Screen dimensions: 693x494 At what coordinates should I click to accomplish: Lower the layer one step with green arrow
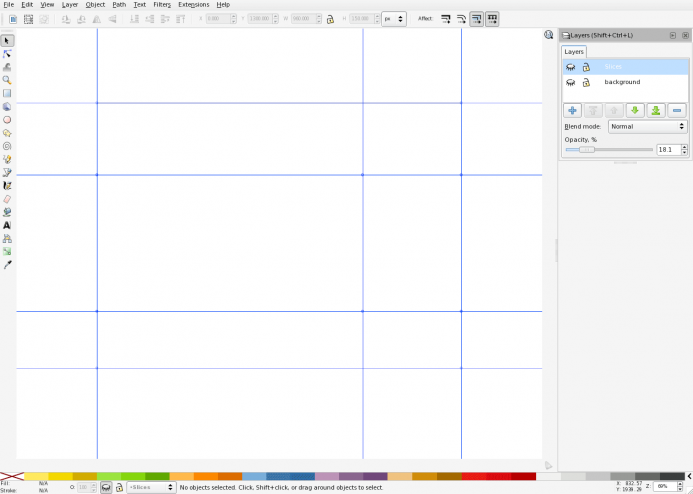tap(635, 110)
